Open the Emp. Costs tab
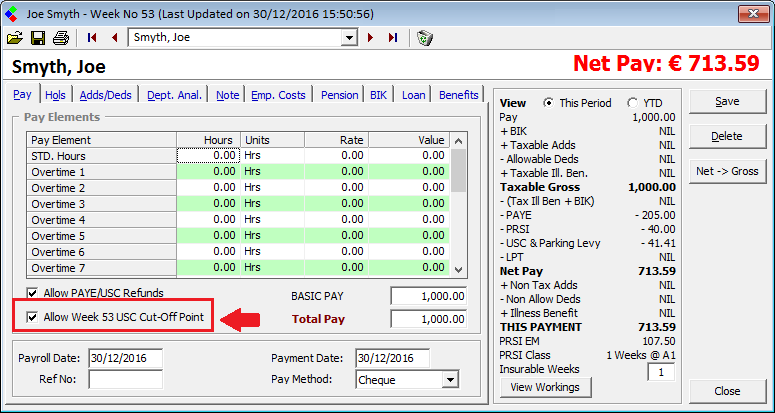775x413 pixels. point(280,95)
